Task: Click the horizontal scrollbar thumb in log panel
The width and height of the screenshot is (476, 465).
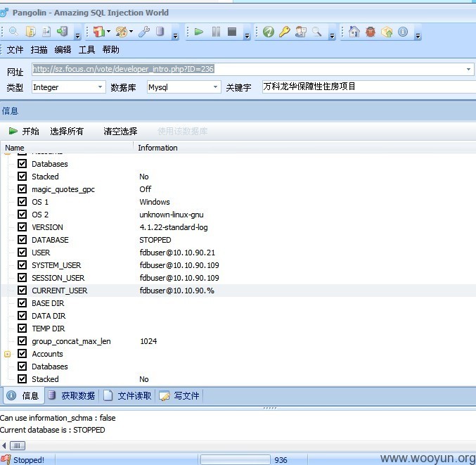Action: pos(18,445)
